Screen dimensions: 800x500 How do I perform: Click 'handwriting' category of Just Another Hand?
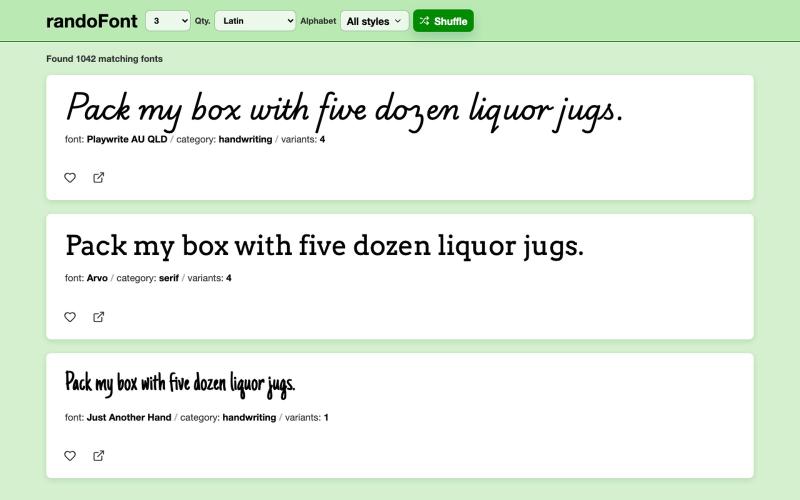249,417
